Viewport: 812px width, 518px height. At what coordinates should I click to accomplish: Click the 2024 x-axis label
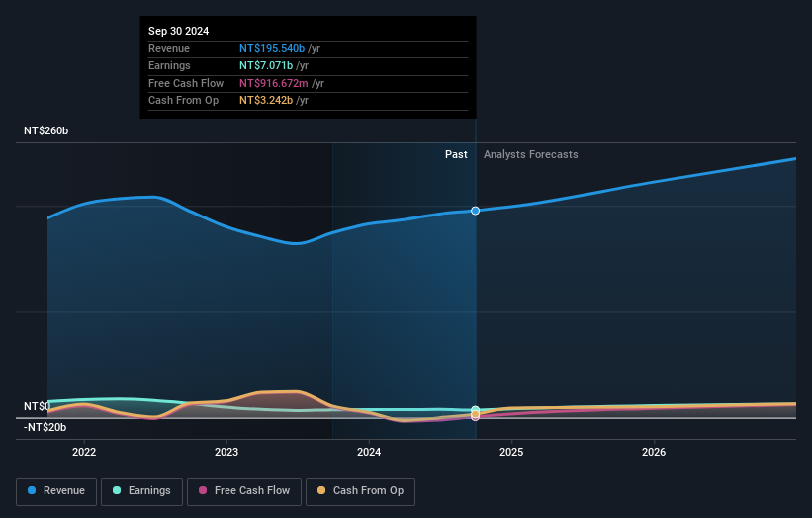click(x=369, y=453)
